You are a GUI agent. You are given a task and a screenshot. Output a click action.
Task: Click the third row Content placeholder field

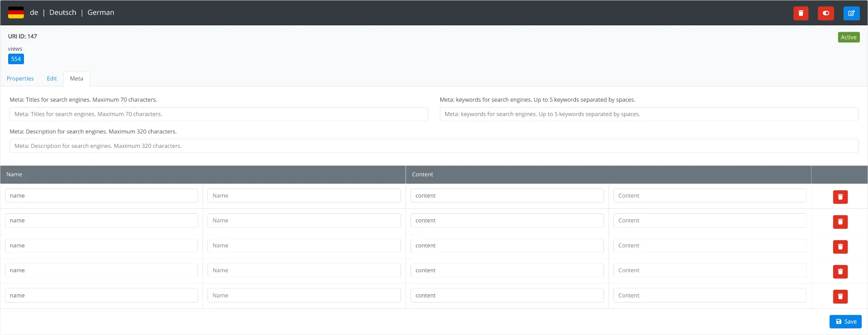coord(710,245)
